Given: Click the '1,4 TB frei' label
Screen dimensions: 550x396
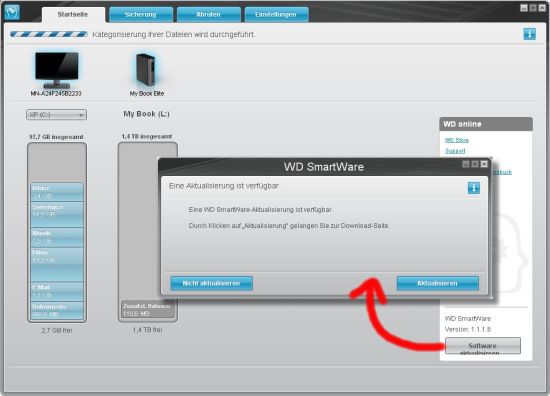Looking at the screenshot, I should 147,330.
